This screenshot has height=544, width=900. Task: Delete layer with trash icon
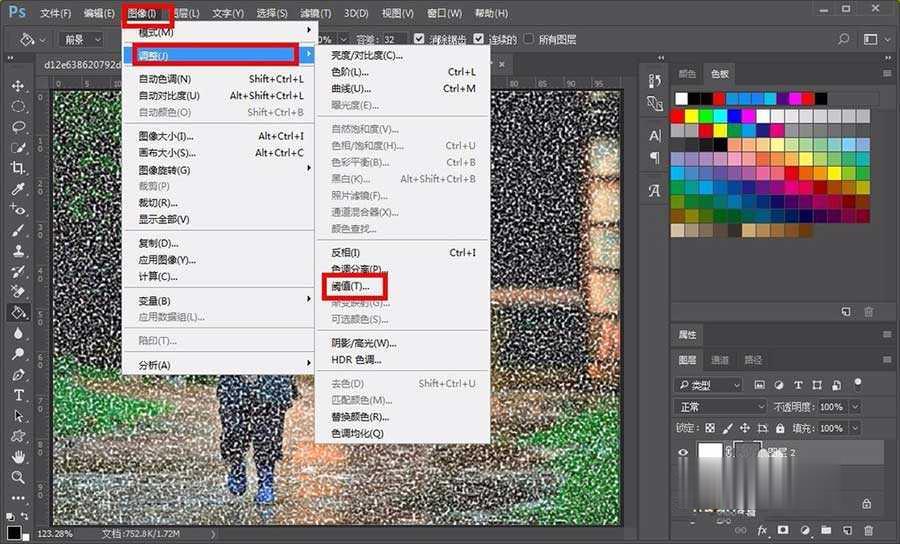coord(869,530)
